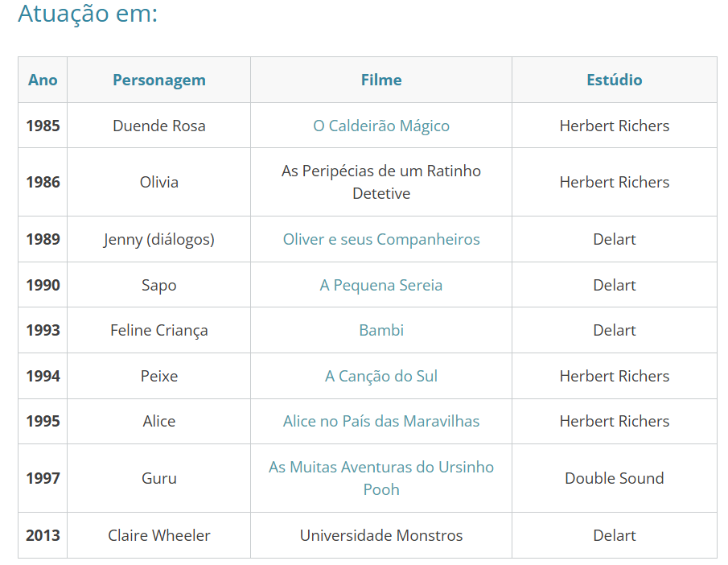Click the 2013 year cell
This screenshot has width=728, height=565.
(x=43, y=536)
